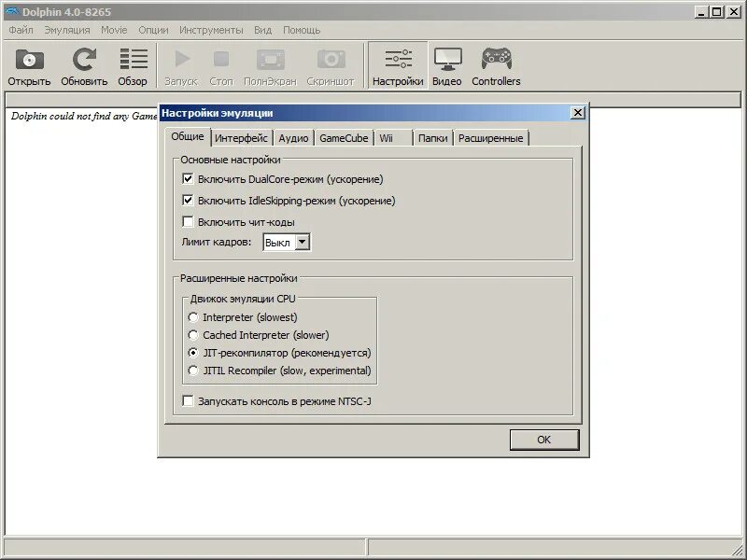Screen dimensions: 747x560
Task: Switch to the Интерфейс tab
Action: [242, 138]
